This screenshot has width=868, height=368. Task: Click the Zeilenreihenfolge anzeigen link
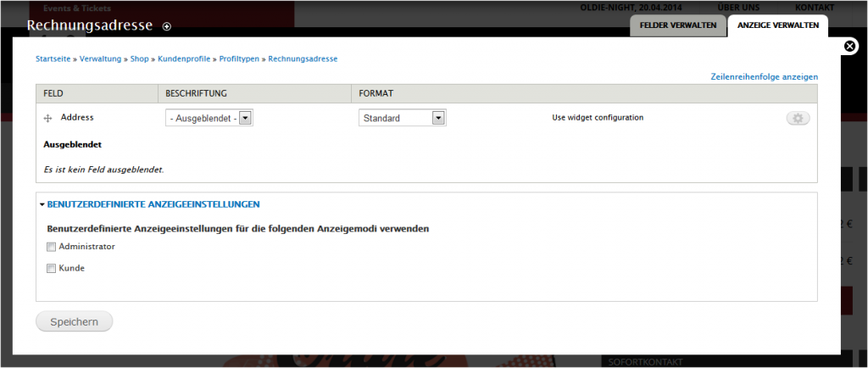(x=764, y=77)
